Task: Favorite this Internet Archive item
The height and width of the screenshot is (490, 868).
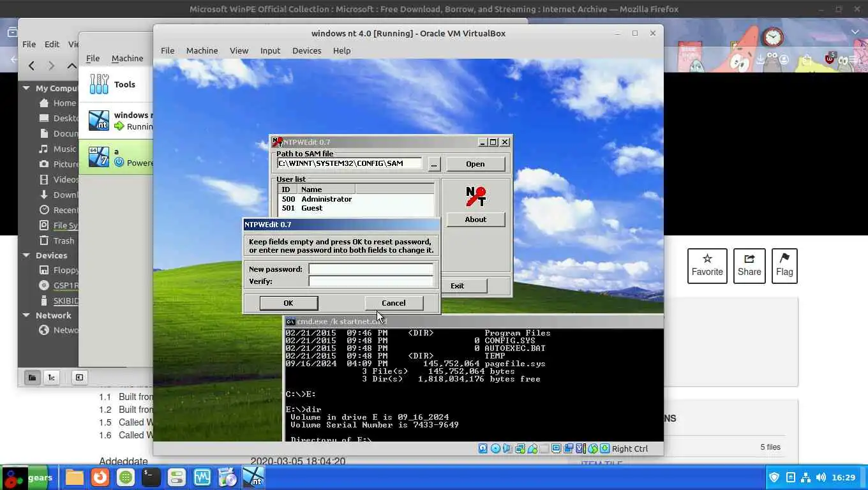Action: click(707, 265)
